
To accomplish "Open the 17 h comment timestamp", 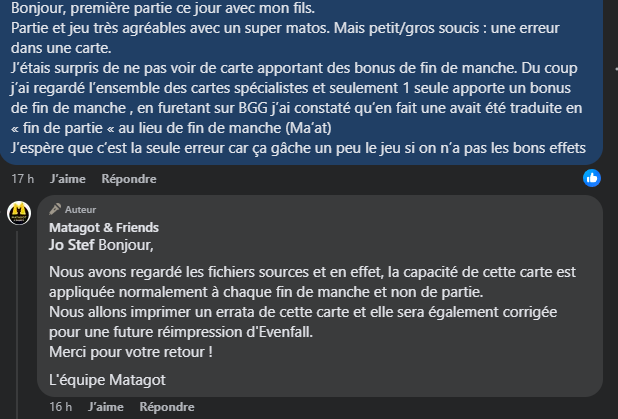I will tap(22, 179).
